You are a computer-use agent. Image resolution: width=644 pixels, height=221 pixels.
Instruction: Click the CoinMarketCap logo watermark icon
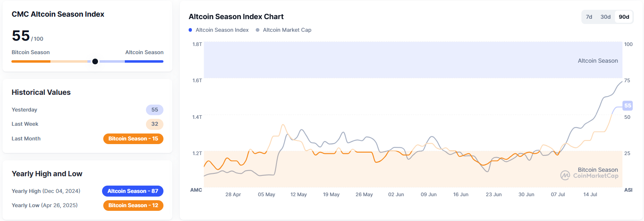565,175
